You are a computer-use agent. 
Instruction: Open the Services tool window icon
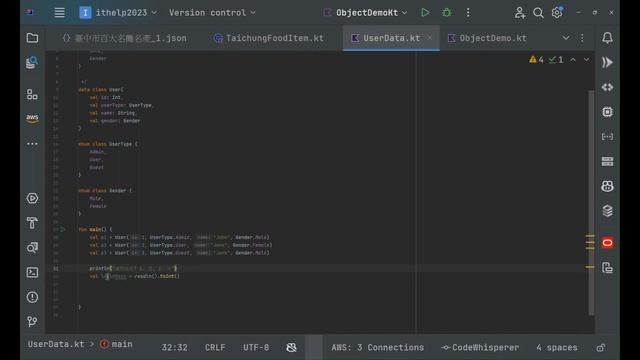click(32, 198)
